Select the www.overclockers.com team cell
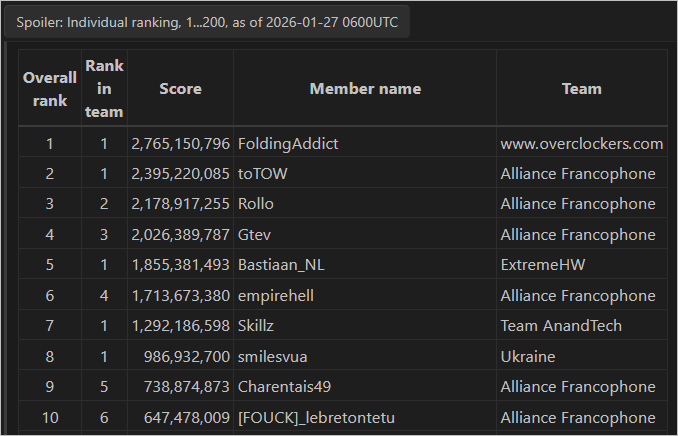Screen dimensions: 678x436 click(581, 144)
